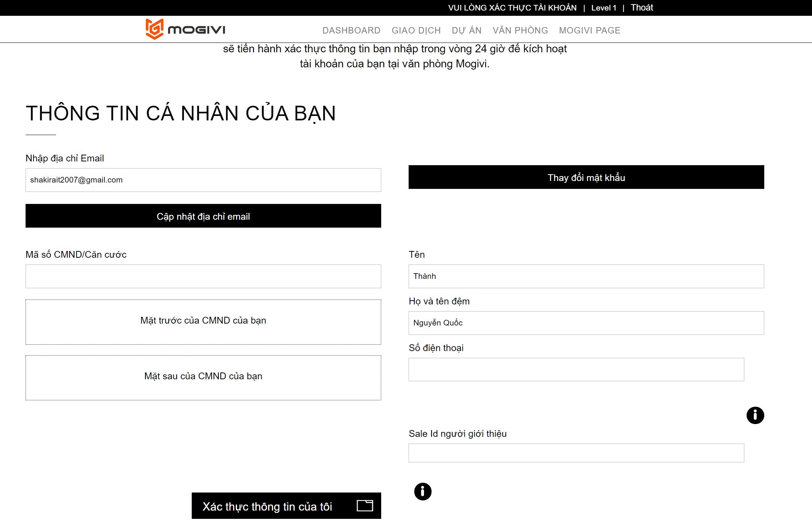Click info icon beside phone number field
The image size is (812, 523).
pos(755,415)
